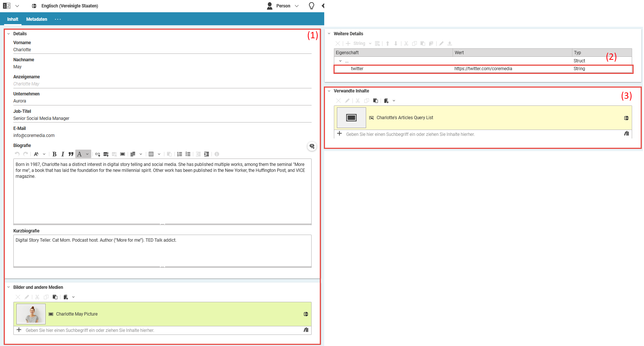This screenshot has width=644, height=346.
Task: Click the insert link icon in Biografie
Action: [98, 154]
